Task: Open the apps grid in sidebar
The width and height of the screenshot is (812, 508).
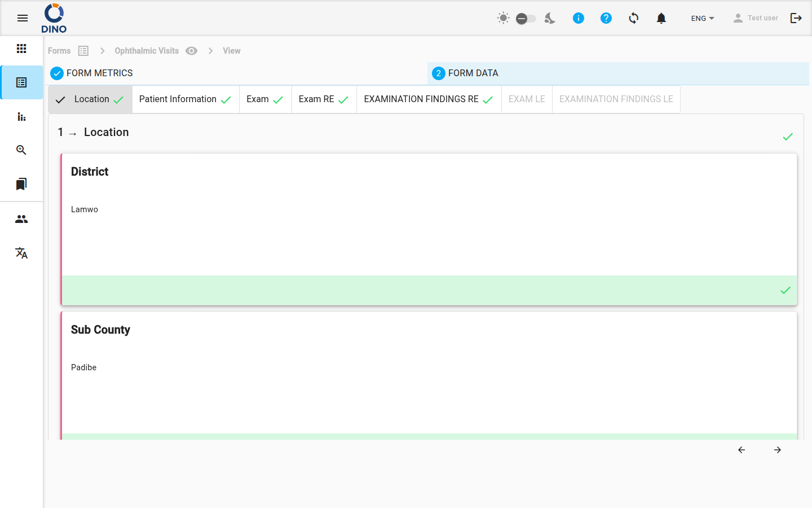Action: pyautogui.click(x=21, y=49)
